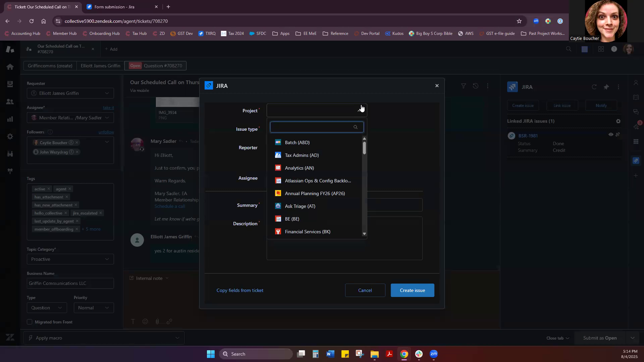
Task: Open the Customers icon in left sidebar
Action: click(10, 102)
